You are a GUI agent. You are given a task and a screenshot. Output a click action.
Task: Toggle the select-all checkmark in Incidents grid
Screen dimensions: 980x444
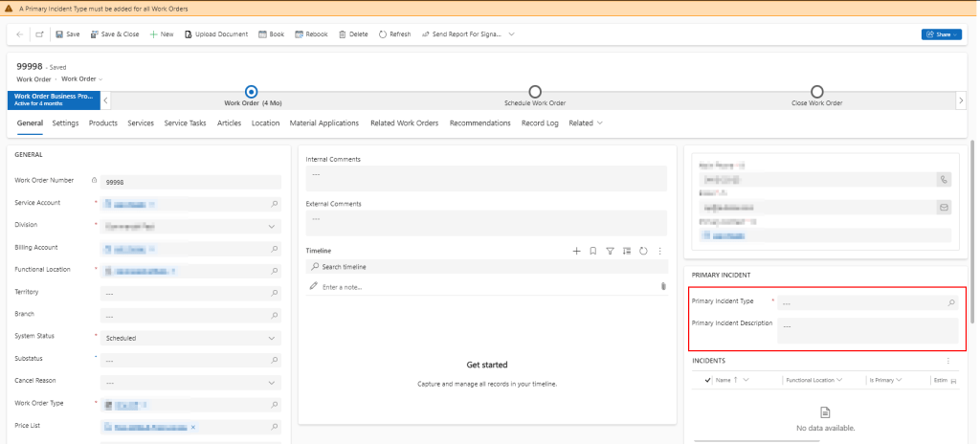(707, 380)
